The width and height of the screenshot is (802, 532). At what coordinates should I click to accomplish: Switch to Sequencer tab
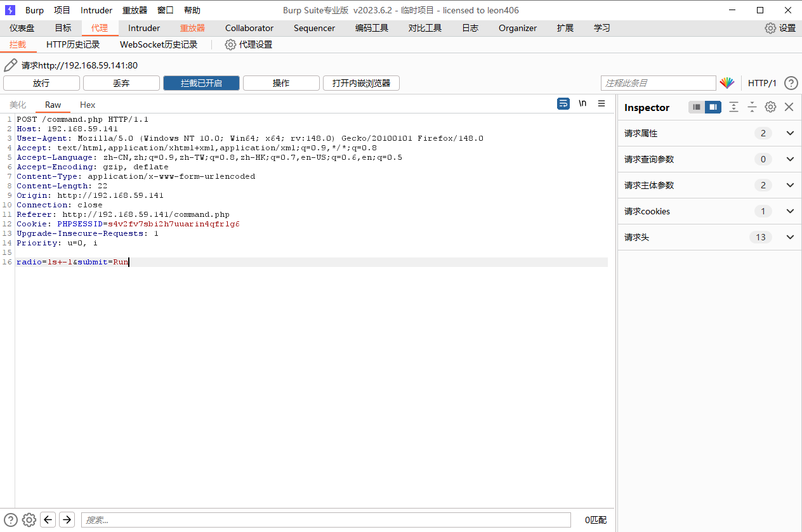pyautogui.click(x=314, y=28)
